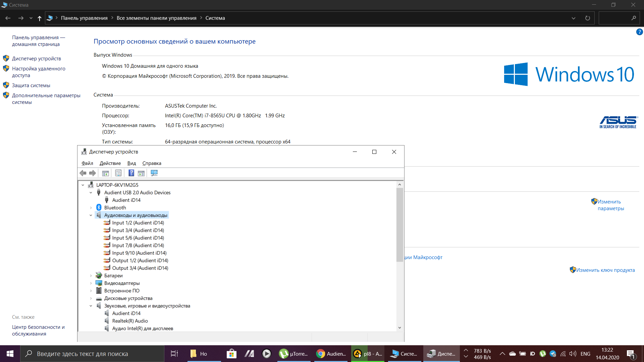The width and height of the screenshot is (644, 362).
Task: Click the action pane toolbar icon next to Help
Action: click(141, 173)
